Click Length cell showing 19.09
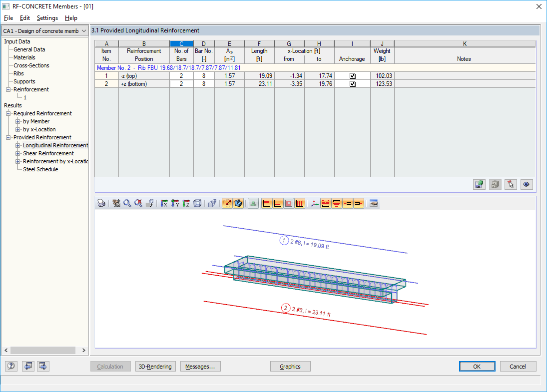Image resolution: width=547 pixels, height=392 pixels. click(x=259, y=76)
